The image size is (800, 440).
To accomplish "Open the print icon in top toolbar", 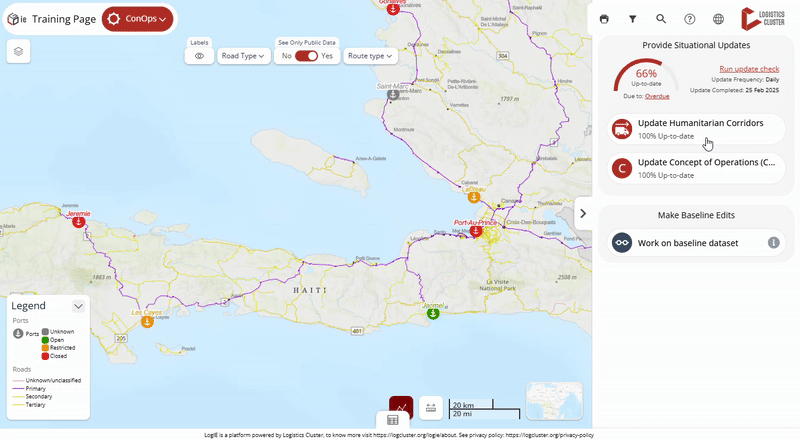I will tap(604, 19).
